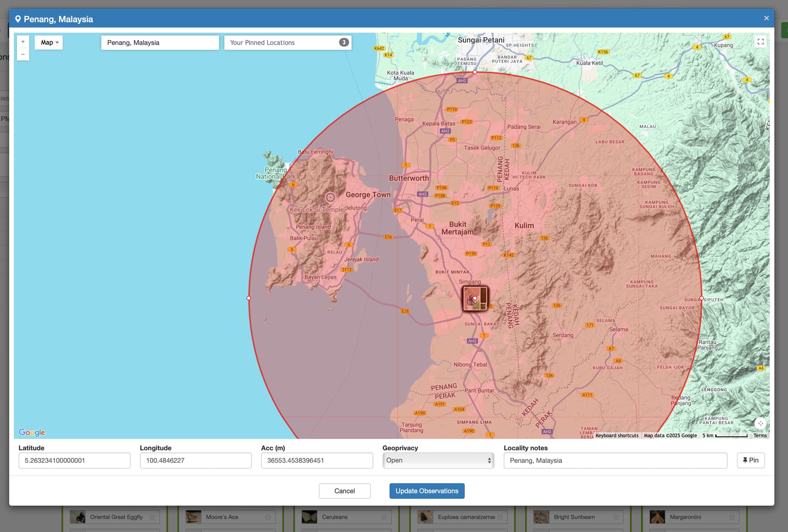
Task: Pin this location with the Pin button
Action: point(750,460)
